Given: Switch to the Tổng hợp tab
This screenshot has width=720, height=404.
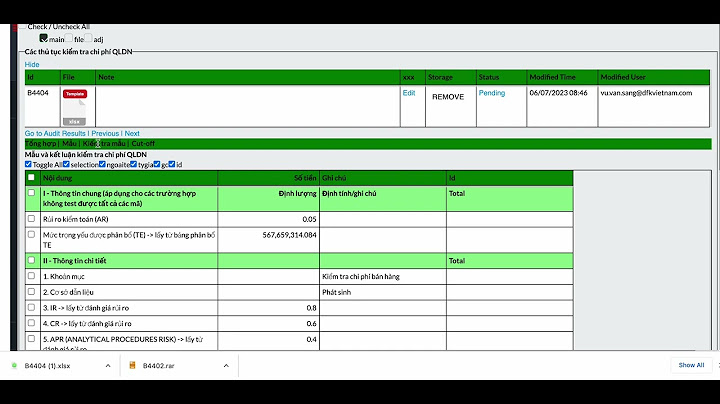Looking at the screenshot, I should click(40, 144).
